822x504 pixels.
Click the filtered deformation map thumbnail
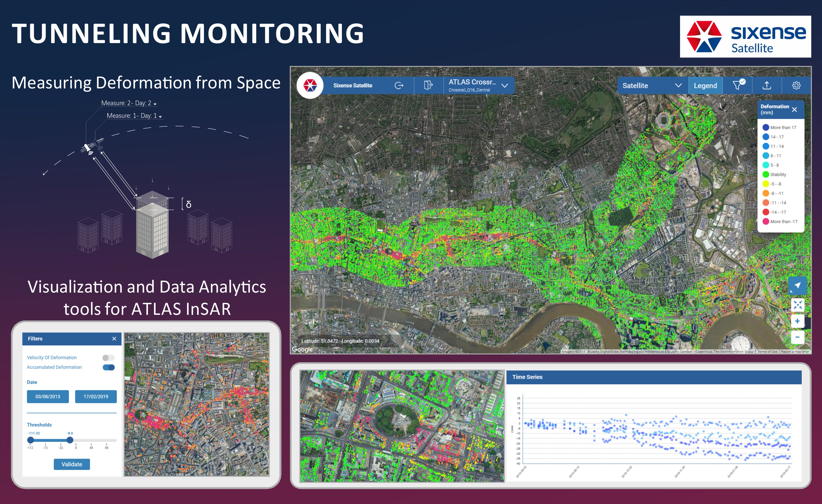[x=196, y=404]
